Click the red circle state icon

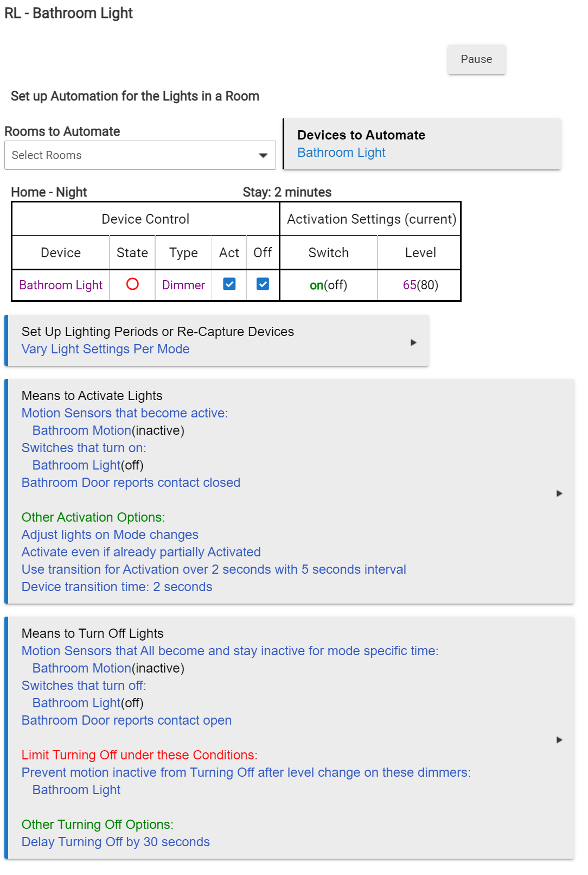coord(132,284)
